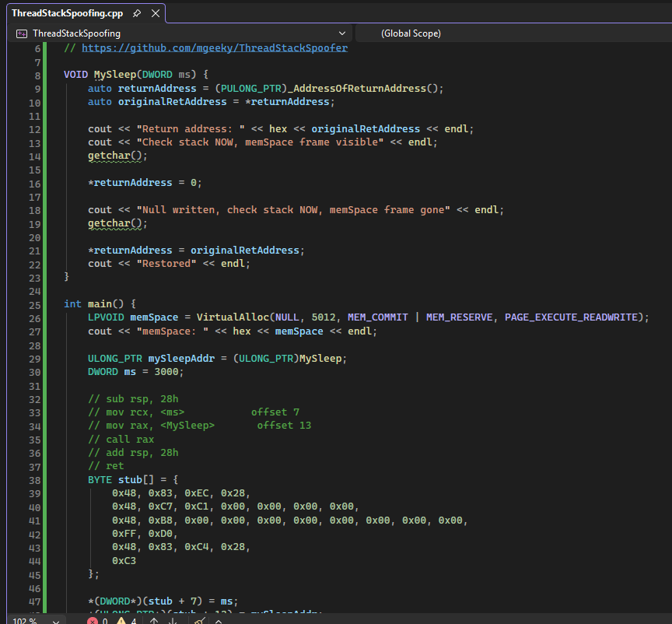
Task: Click the yellow warning count indicator
Action: 127,621
